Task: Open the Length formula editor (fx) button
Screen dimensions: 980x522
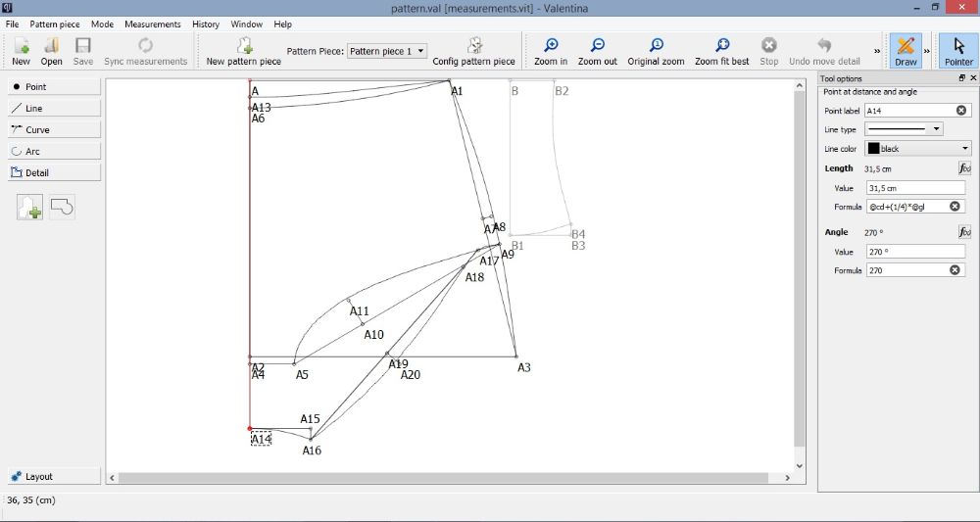Action: click(x=963, y=168)
